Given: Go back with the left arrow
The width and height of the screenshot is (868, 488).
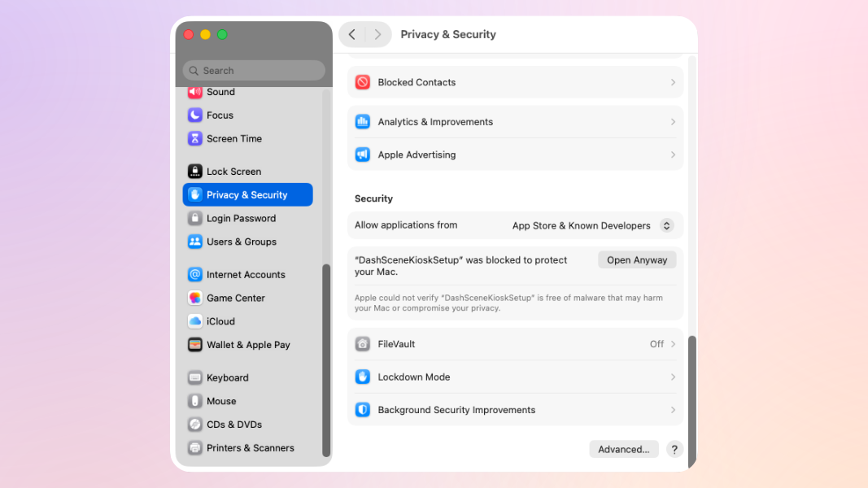Looking at the screenshot, I should point(352,34).
